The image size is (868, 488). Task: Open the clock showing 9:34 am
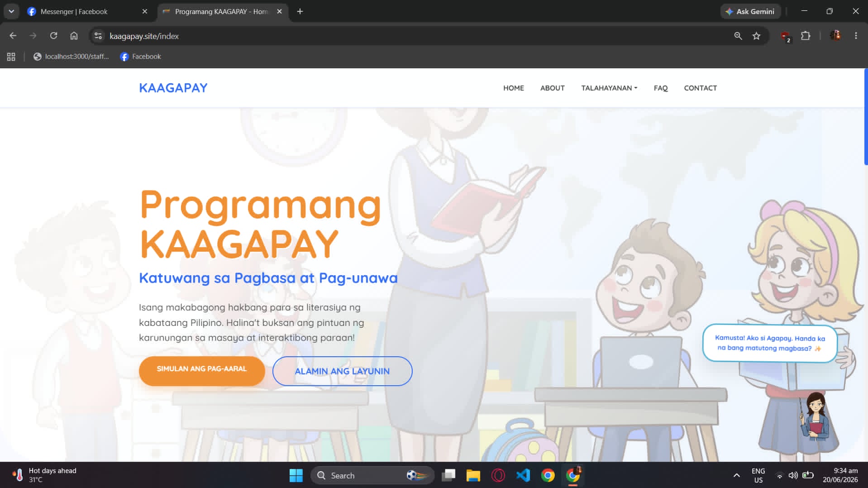coord(840,475)
